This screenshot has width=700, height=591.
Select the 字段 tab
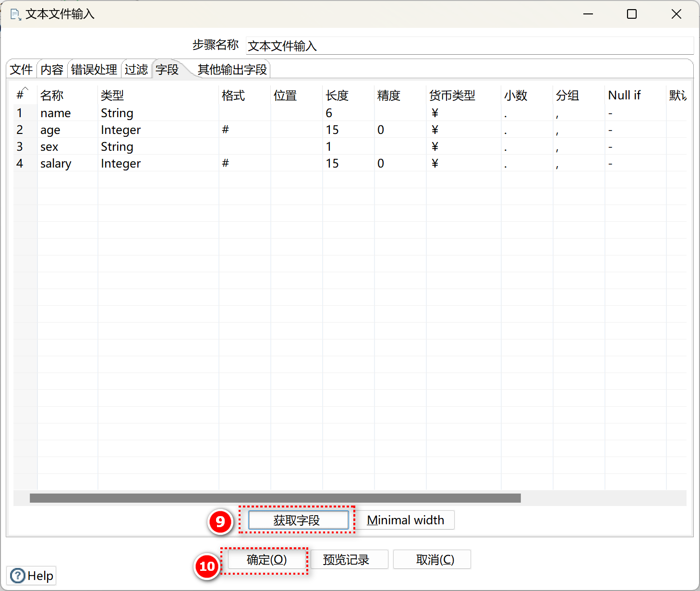tap(167, 70)
